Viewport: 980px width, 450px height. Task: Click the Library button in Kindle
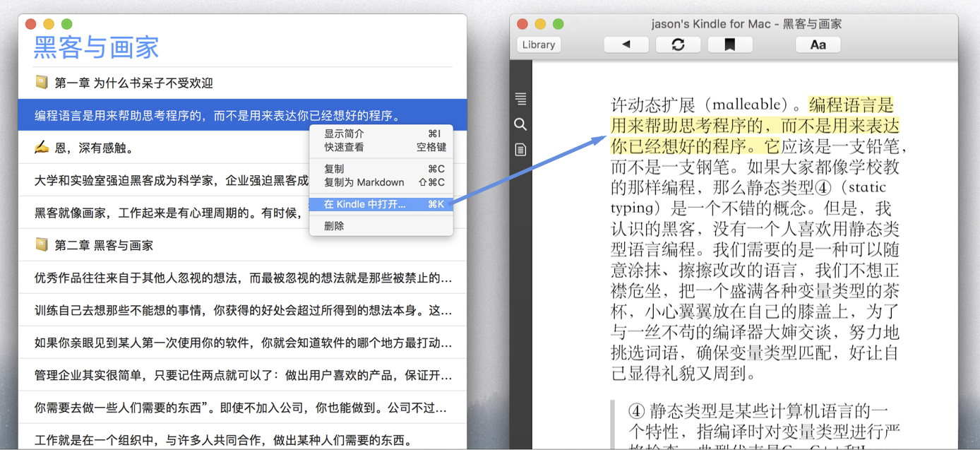539,45
